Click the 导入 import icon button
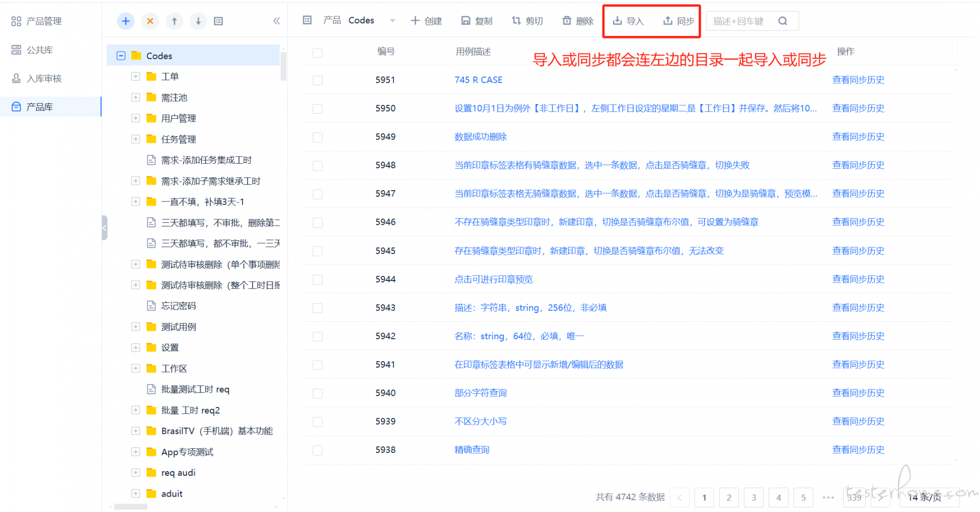The width and height of the screenshot is (980, 512). point(628,21)
